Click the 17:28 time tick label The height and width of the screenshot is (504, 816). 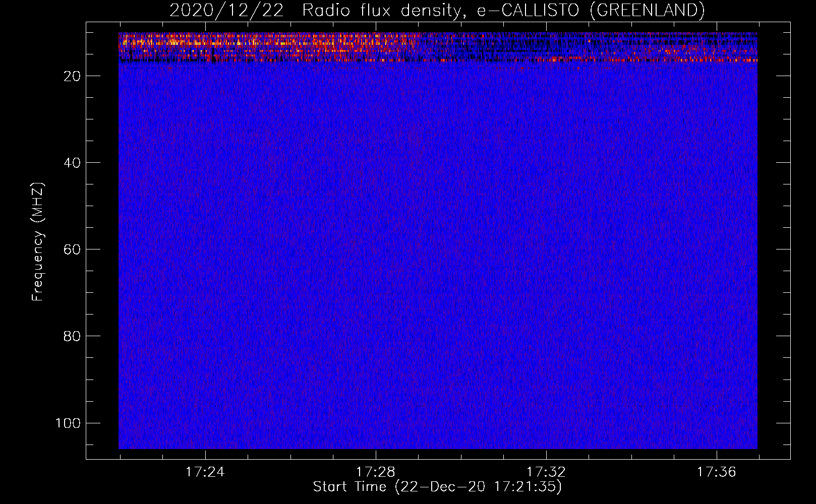[375, 472]
